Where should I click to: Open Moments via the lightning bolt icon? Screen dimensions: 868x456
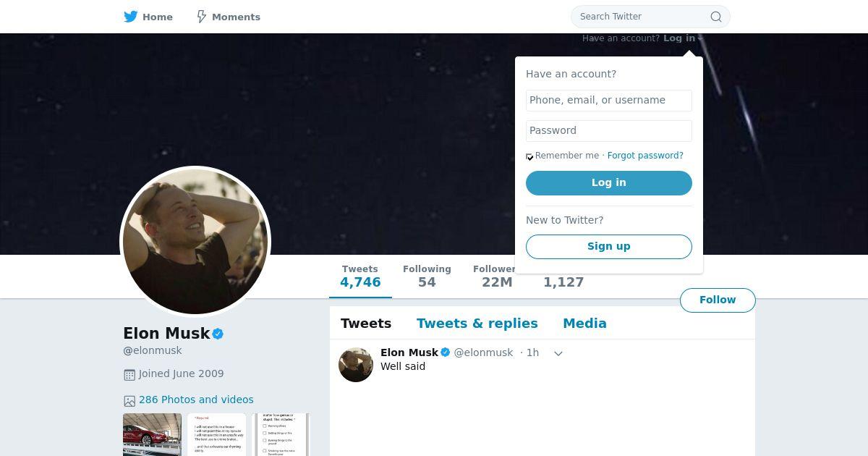coord(202,17)
